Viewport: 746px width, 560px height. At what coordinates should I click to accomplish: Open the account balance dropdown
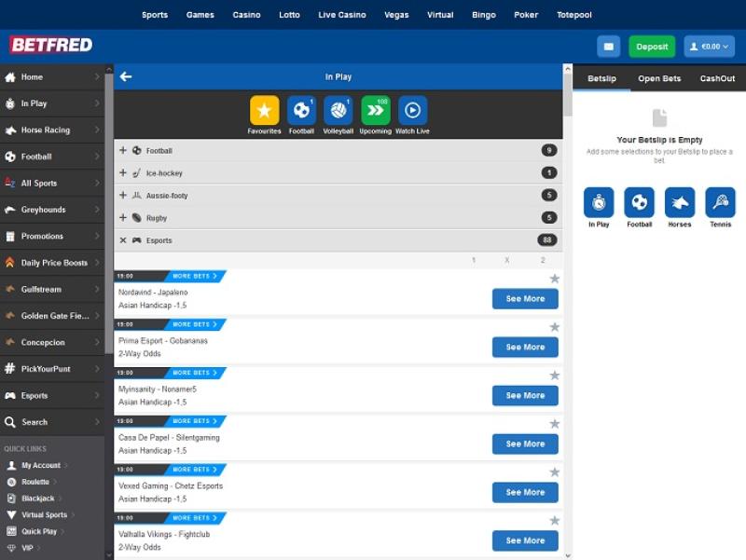tap(709, 47)
